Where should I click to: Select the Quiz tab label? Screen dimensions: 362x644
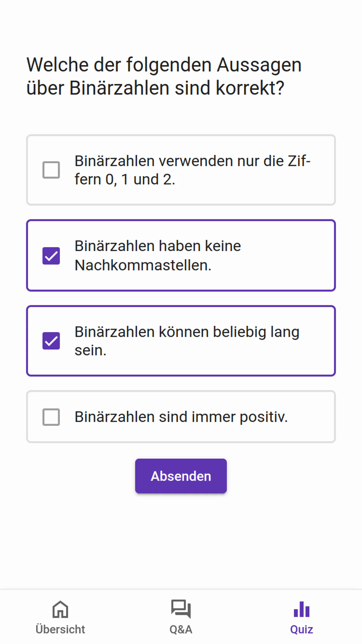click(301, 630)
